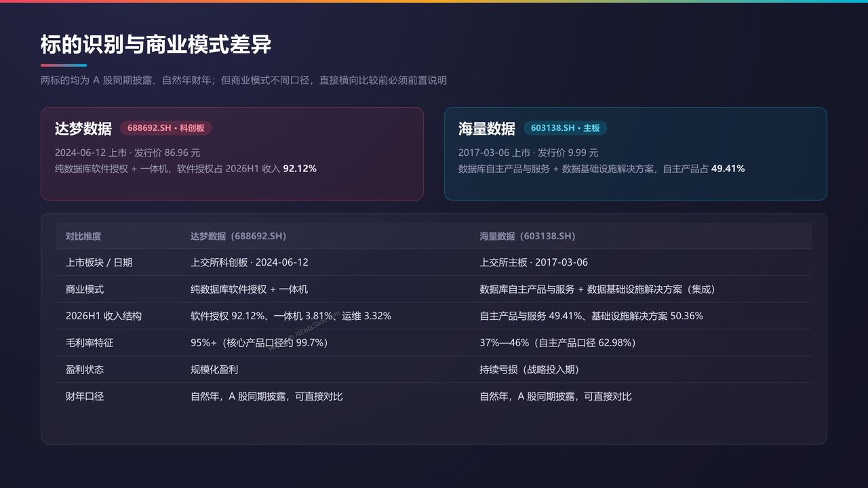This screenshot has height=488, width=868.
Task: Click 2017-03-06 上市 · 发行价 9.99 元 line
Action: [528, 152]
